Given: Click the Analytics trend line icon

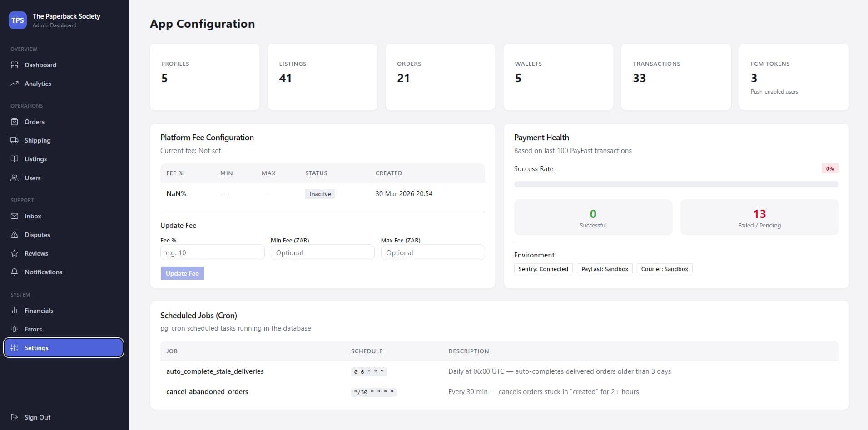Looking at the screenshot, I should pos(15,84).
